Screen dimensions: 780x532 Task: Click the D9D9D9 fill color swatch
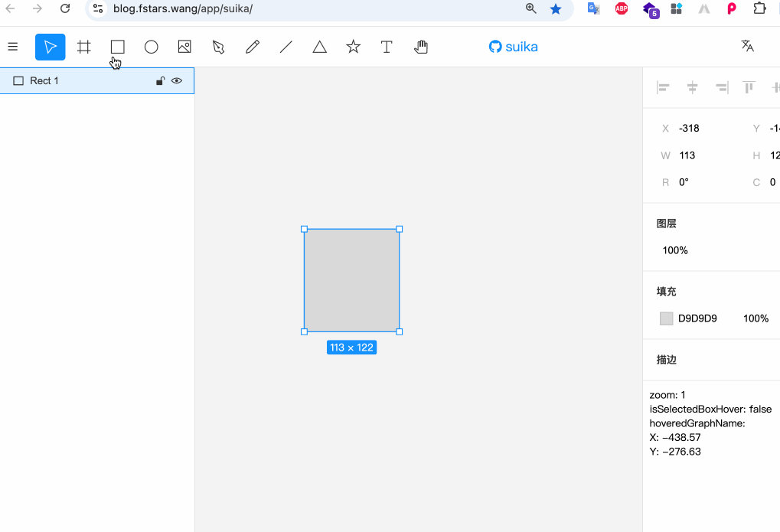coord(666,318)
